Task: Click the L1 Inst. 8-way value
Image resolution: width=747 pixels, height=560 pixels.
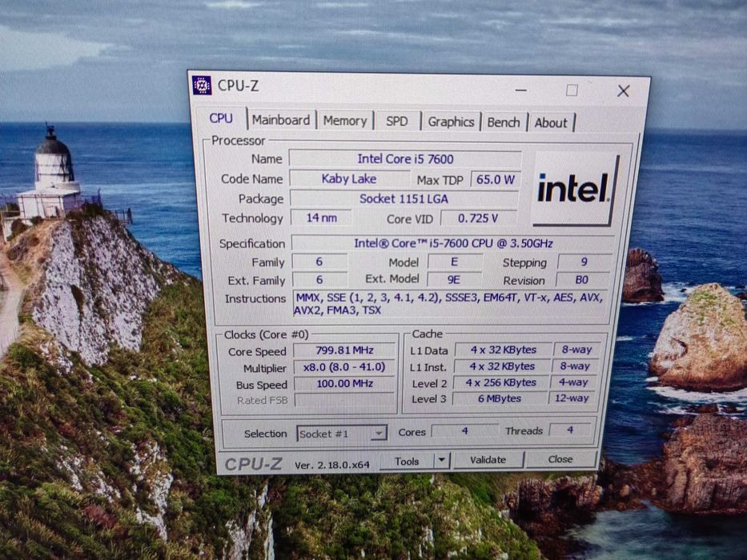Action: click(575, 366)
